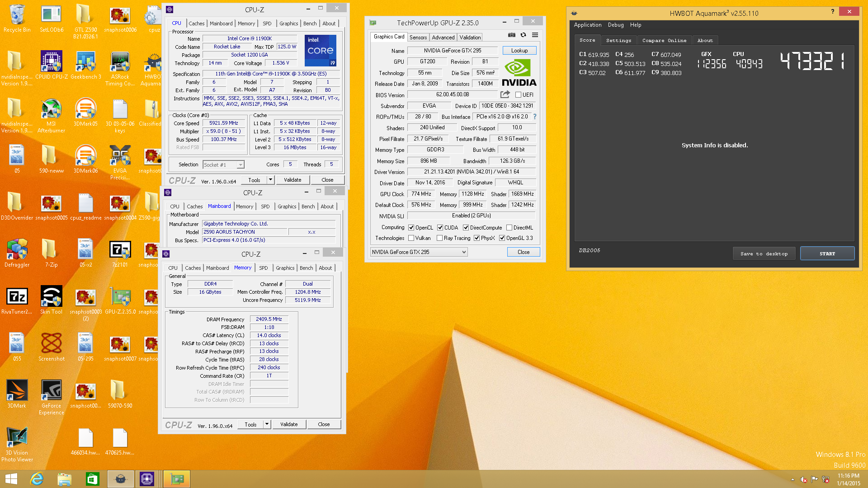Click the BIOS save/share icon in GPU-Z
Image resolution: width=868 pixels, height=488 pixels.
(x=505, y=94)
